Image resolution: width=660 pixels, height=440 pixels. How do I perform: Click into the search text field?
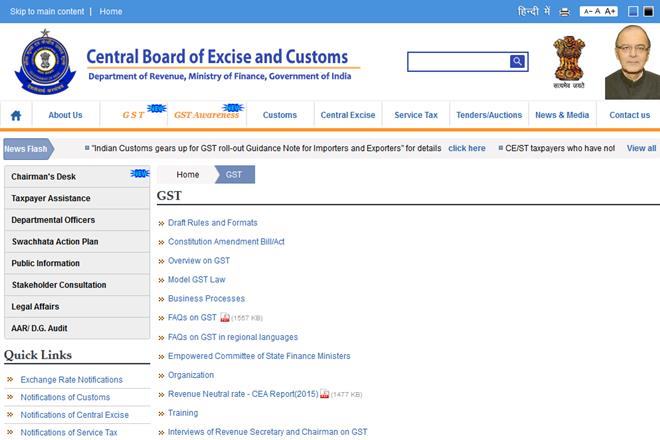pos(458,62)
